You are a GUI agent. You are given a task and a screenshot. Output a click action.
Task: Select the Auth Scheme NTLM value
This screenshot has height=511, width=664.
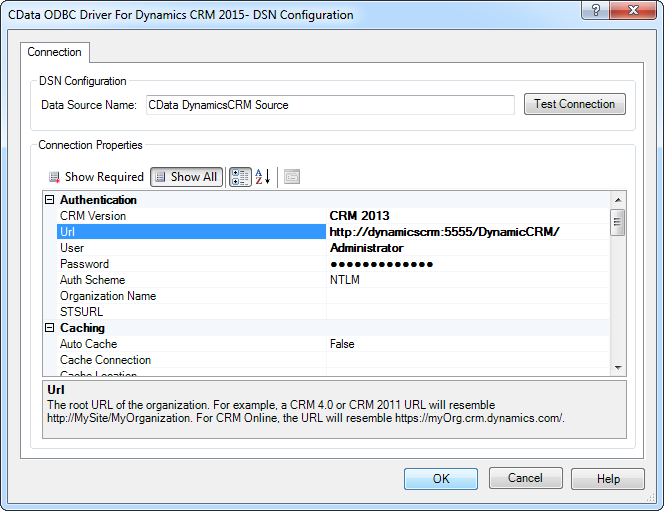tap(467, 280)
